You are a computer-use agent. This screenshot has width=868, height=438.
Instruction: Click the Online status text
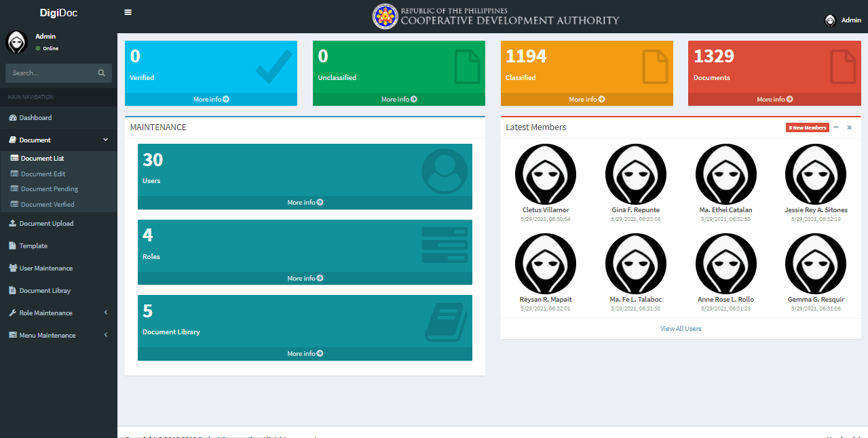(x=51, y=49)
